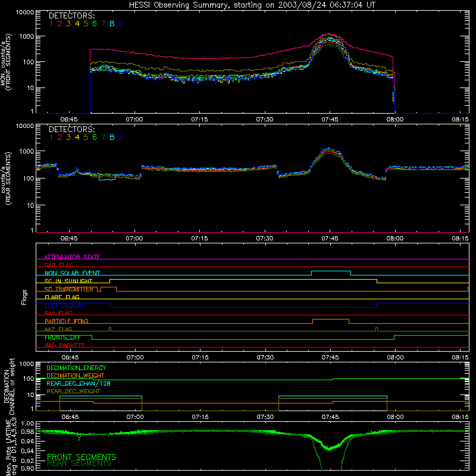Screen dimensions: 476x476
Task: Select the DETECTORS: heading in the rear segments plot
Action: (71, 129)
